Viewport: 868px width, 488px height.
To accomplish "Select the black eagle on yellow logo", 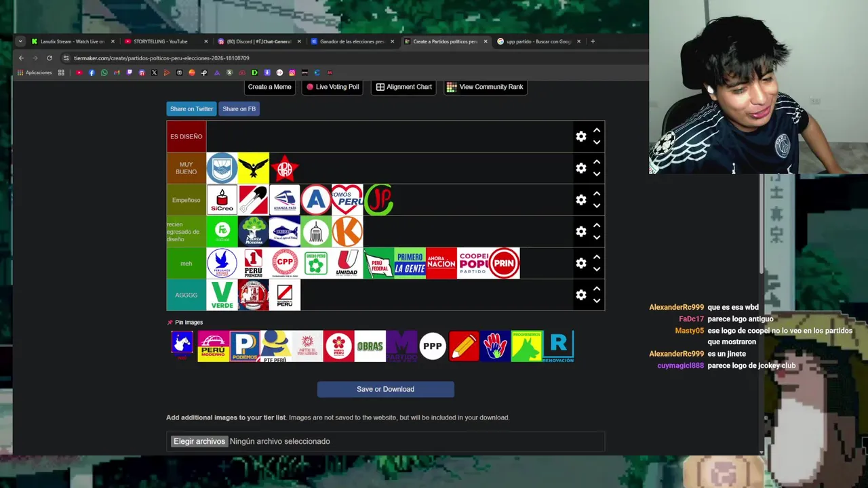I will point(254,168).
